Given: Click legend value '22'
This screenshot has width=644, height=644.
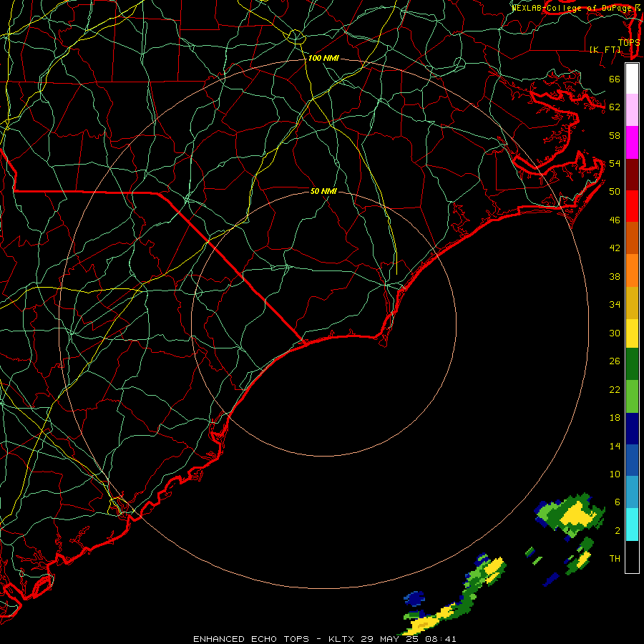Looking at the screenshot, I should pos(615,389).
